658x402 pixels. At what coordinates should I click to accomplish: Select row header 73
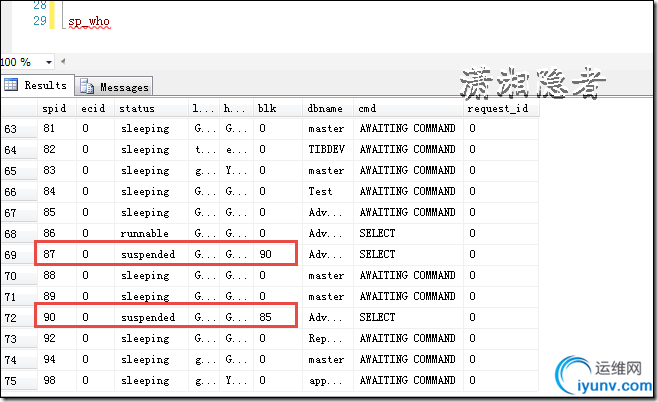[19, 339]
